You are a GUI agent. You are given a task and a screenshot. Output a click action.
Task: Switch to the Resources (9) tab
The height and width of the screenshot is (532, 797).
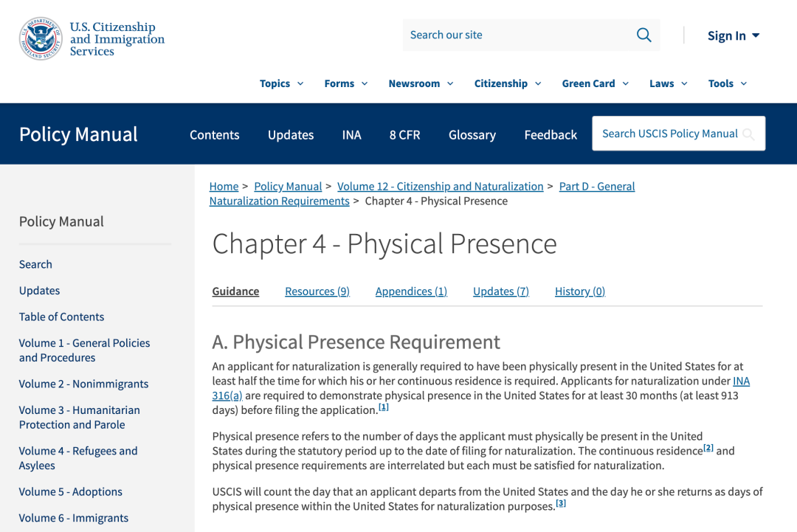317,291
